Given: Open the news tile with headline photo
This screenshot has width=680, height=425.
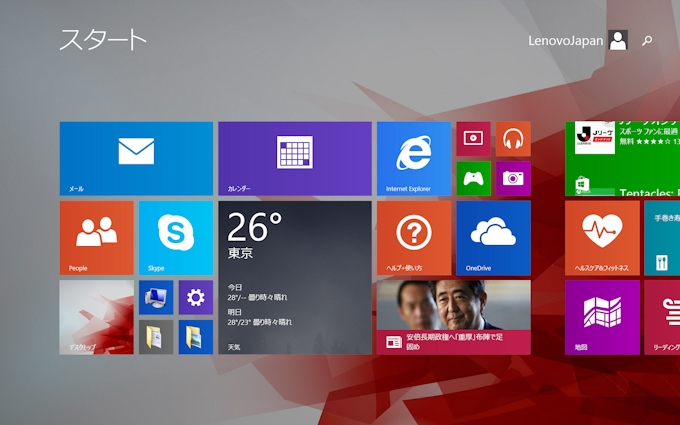Looking at the screenshot, I should (453, 317).
